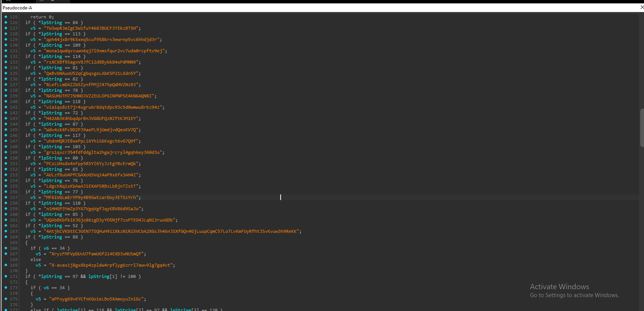
Task: Toggle the breakpoint dot at line 130
Action: [6, 45]
